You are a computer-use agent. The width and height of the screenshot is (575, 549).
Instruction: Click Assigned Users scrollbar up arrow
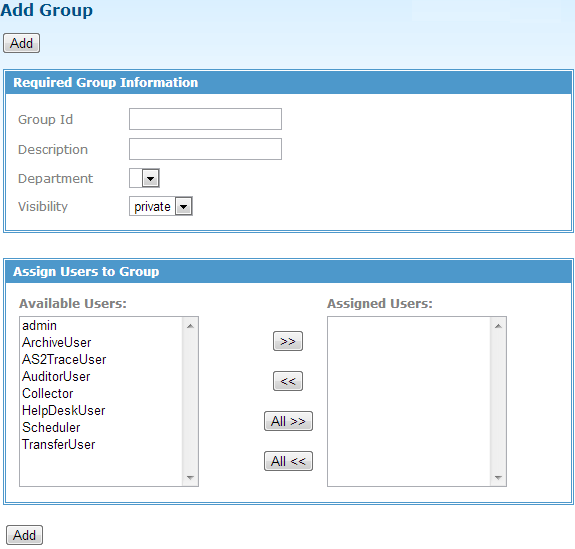click(x=498, y=326)
